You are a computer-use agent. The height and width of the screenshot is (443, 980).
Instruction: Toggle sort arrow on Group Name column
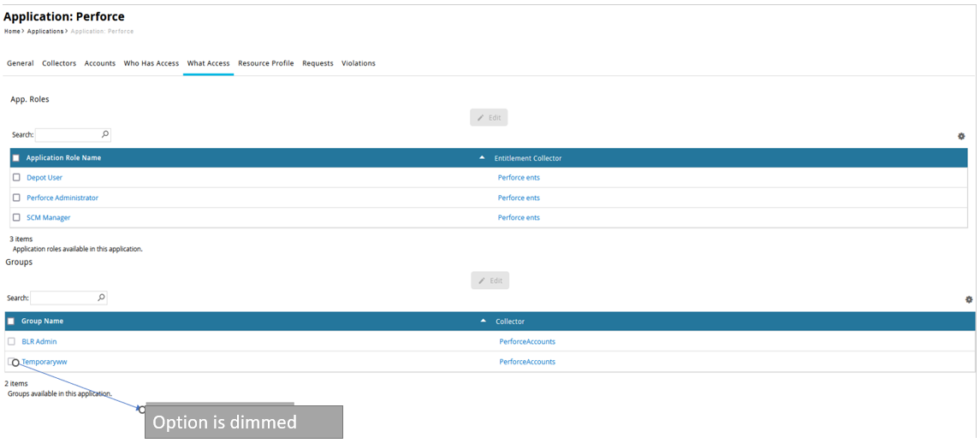483,322
